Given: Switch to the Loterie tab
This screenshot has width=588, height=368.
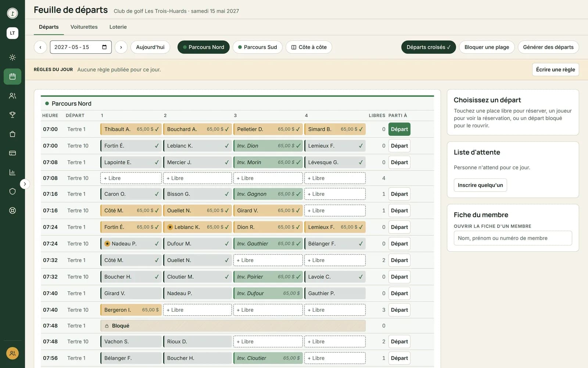Looking at the screenshot, I should (x=118, y=27).
